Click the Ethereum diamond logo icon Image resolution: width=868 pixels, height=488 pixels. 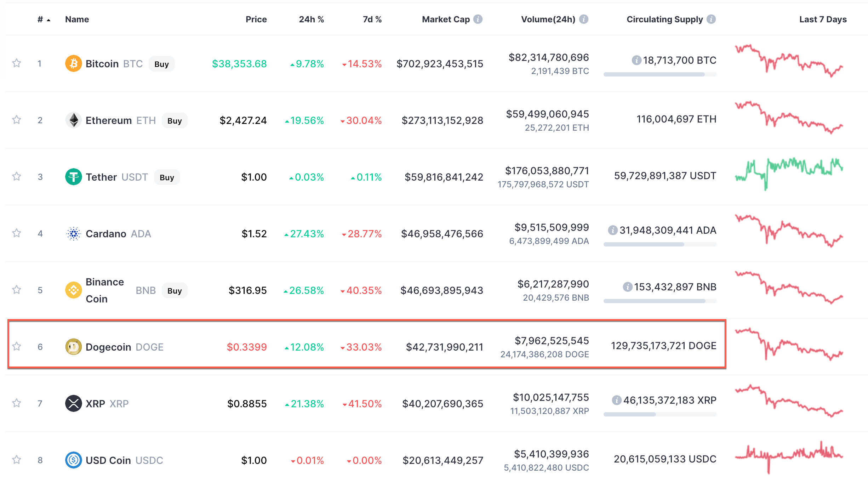pyautogui.click(x=73, y=120)
